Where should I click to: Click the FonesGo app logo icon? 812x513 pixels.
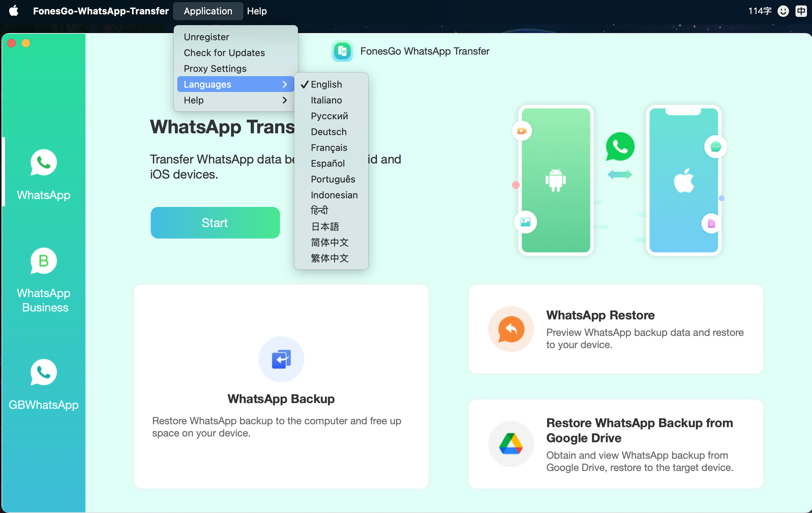342,51
